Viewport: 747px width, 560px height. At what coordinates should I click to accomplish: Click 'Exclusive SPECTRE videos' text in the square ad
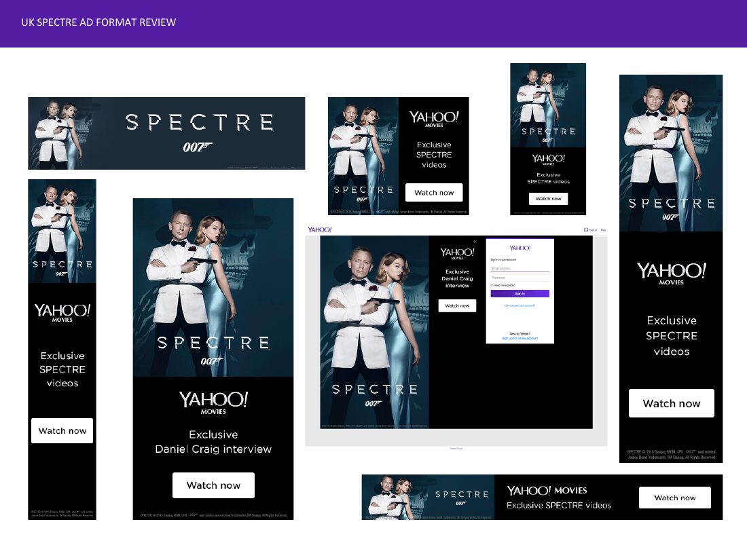(x=434, y=155)
